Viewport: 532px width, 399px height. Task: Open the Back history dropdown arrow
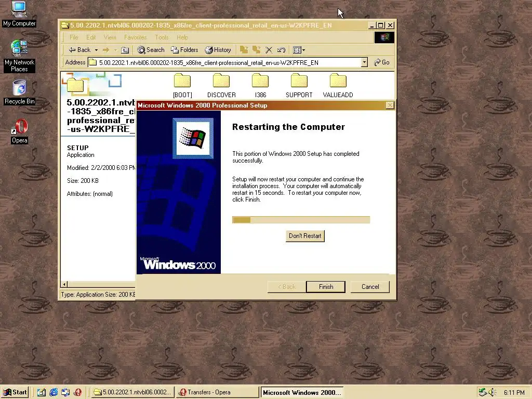tap(96, 50)
